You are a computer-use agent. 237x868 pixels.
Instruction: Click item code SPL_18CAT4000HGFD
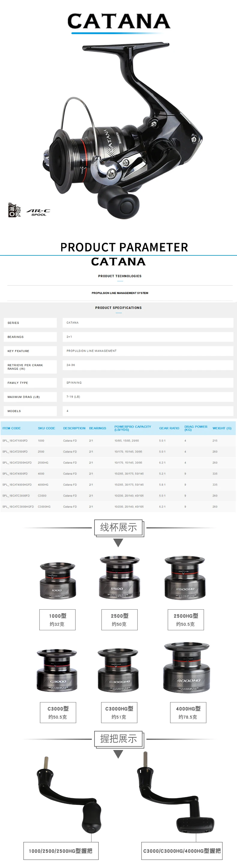[x=17, y=485]
